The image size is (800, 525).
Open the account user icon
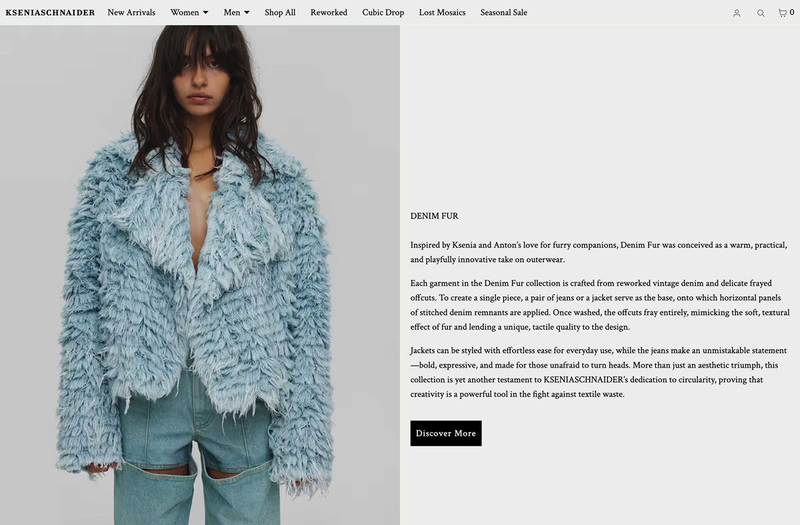tap(736, 13)
